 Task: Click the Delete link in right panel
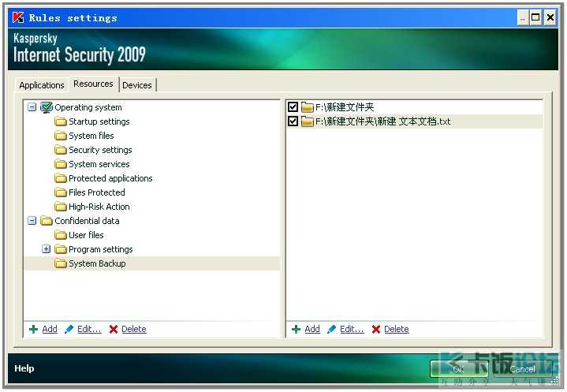pyautogui.click(x=397, y=329)
